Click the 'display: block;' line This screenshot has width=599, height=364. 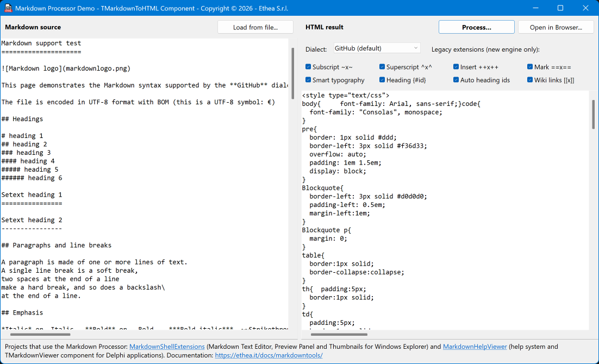coord(338,171)
